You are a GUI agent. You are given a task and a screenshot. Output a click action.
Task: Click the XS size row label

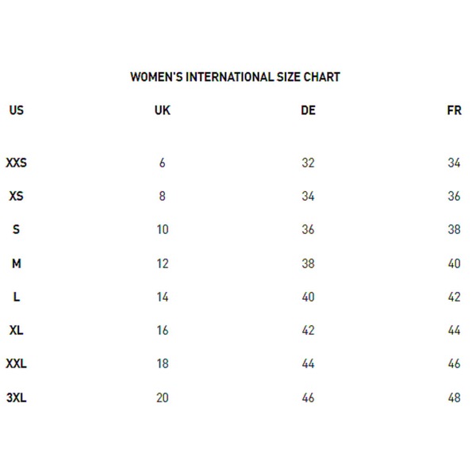pyautogui.click(x=17, y=196)
